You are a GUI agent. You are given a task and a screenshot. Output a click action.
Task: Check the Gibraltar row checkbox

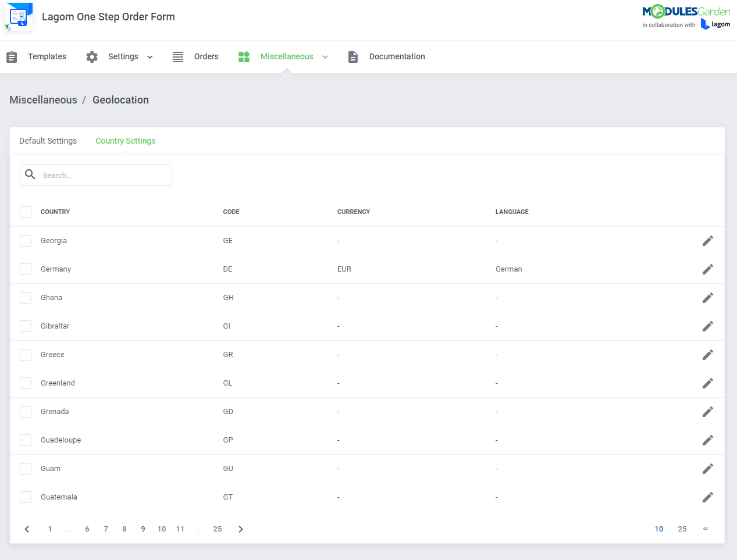[26, 326]
